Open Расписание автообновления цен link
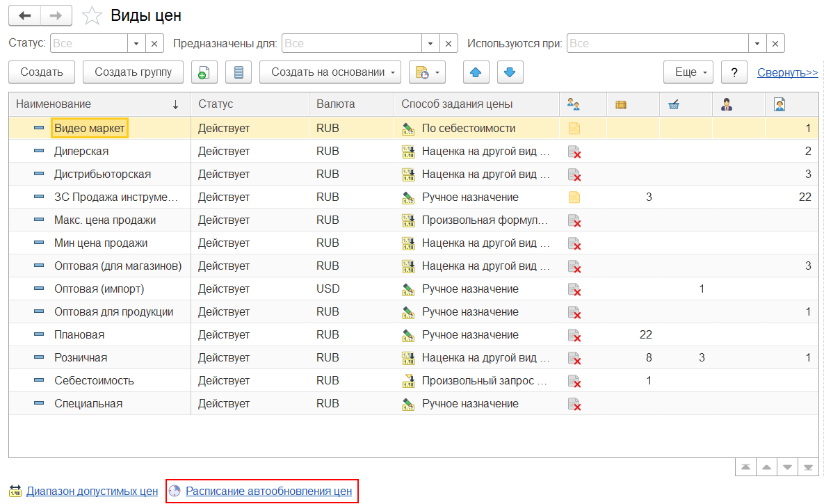824x504 pixels. (x=268, y=491)
